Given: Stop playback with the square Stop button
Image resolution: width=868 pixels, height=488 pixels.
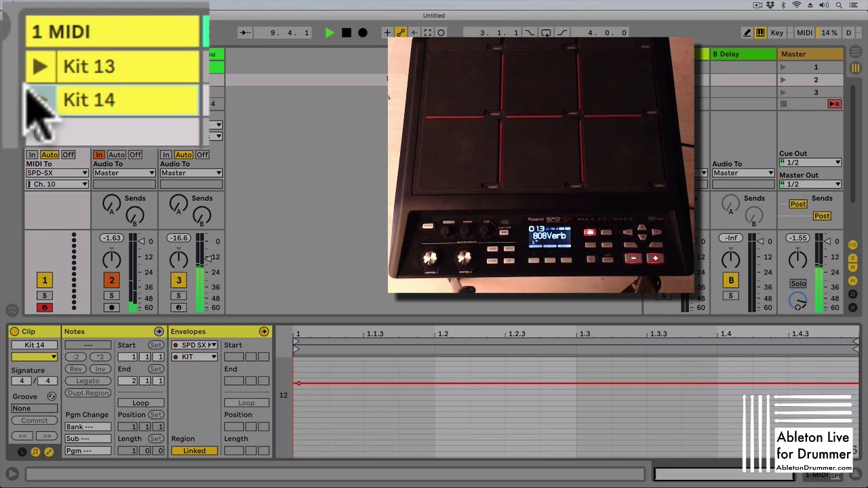Looking at the screenshot, I should 347,33.
